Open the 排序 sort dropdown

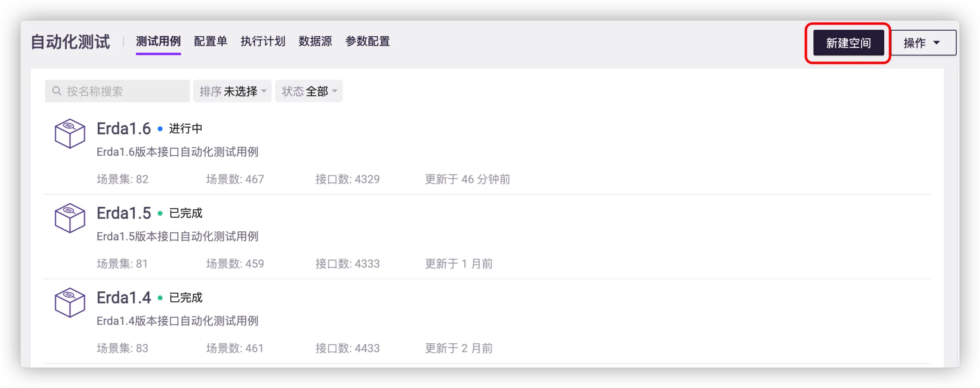pos(232,91)
